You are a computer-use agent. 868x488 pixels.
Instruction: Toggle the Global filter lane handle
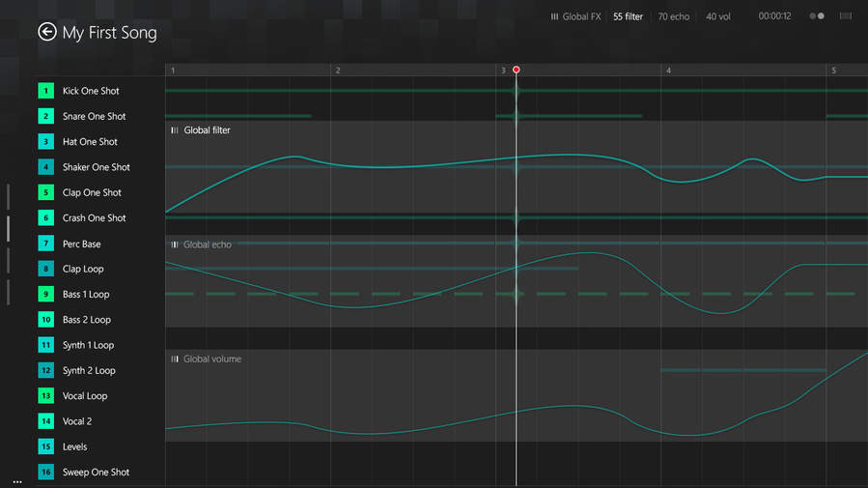pyautogui.click(x=175, y=130)
